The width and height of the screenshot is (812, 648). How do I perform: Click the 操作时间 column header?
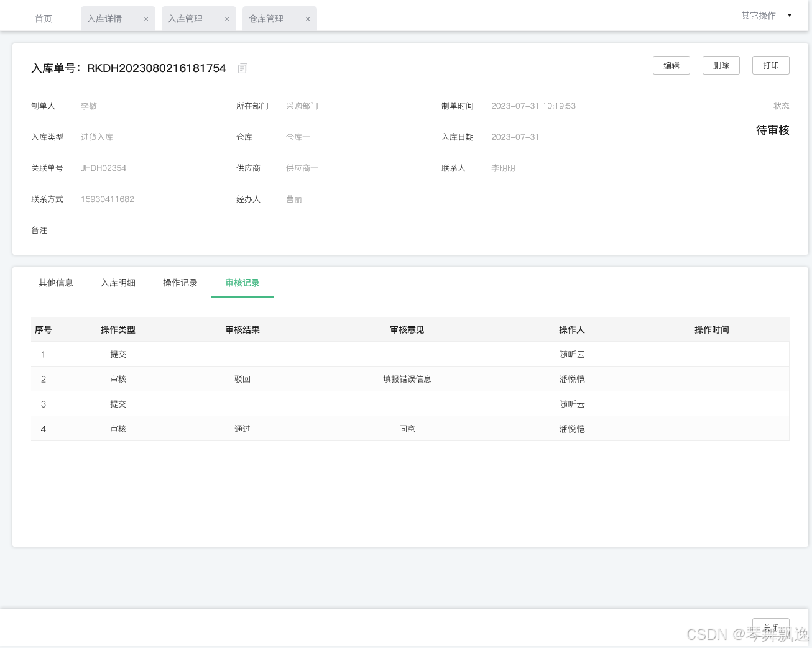(711, 330)
